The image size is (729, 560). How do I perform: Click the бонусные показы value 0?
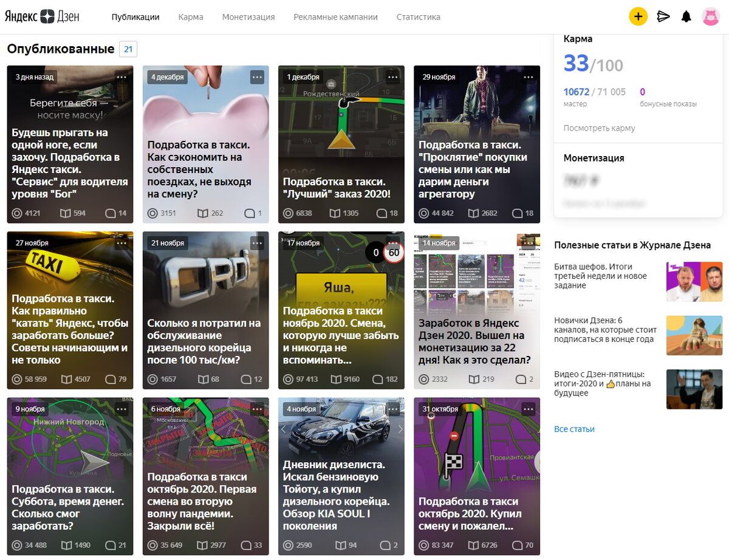(642, 92)
